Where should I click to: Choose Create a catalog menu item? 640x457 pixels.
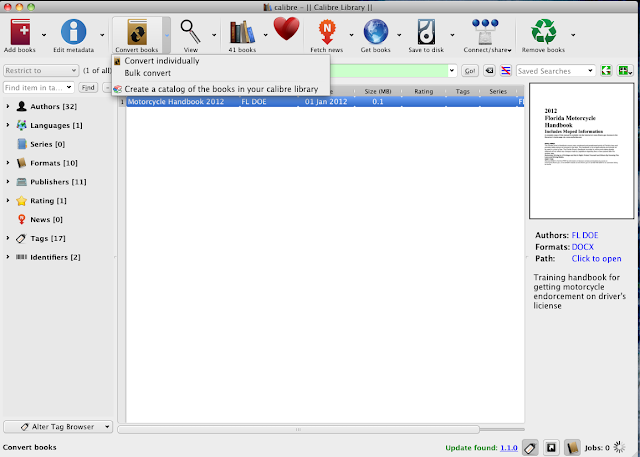click(x=220, y=89)
